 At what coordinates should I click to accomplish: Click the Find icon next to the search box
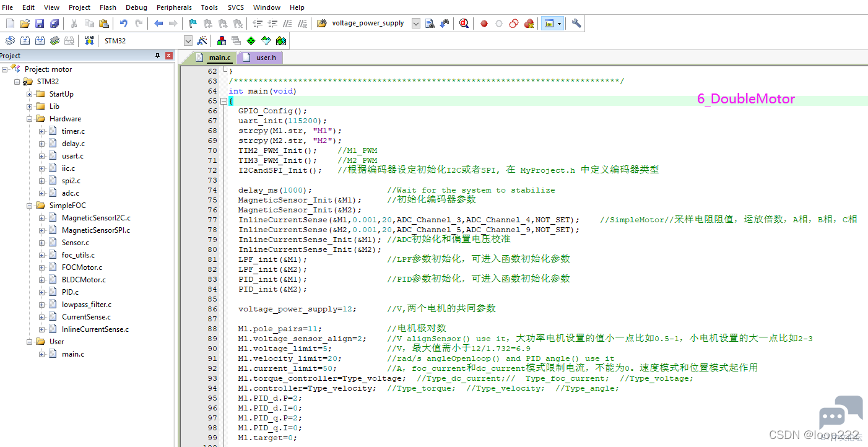[430, 24]
